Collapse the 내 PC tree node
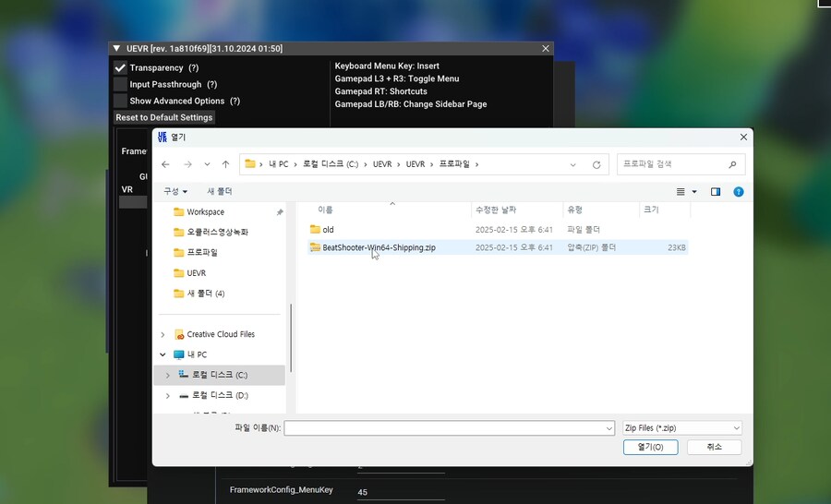This screenshot has width=831, height=504. coord(163,355)
